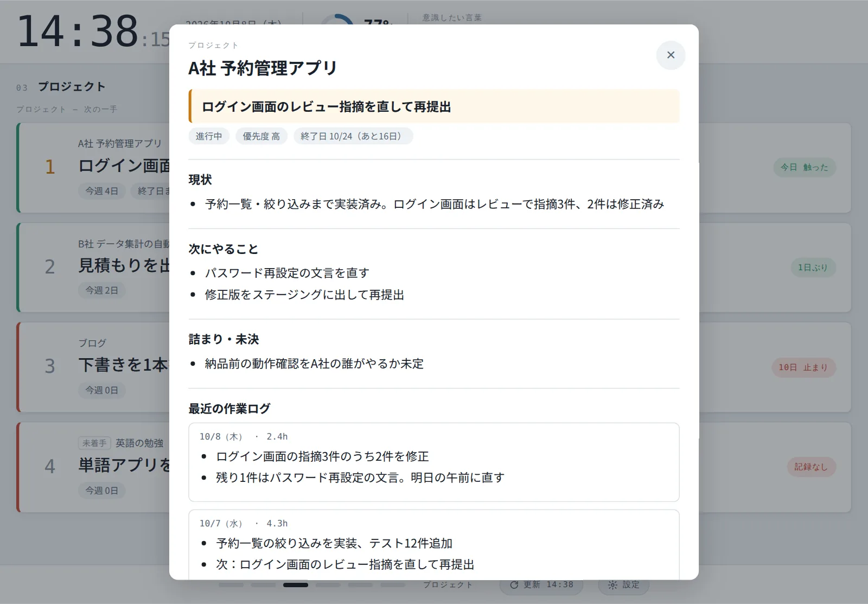The height and width of the screenshot is (604, 868).
Task: Click the 今日 触った badge behind dialog
Action: click(x=805, y=167)
